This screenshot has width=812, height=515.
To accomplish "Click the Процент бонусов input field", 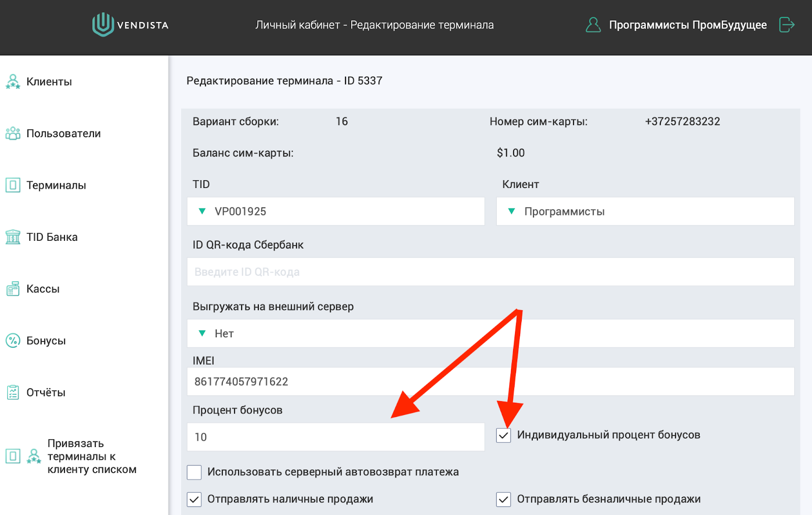I will tap(335, 437).
